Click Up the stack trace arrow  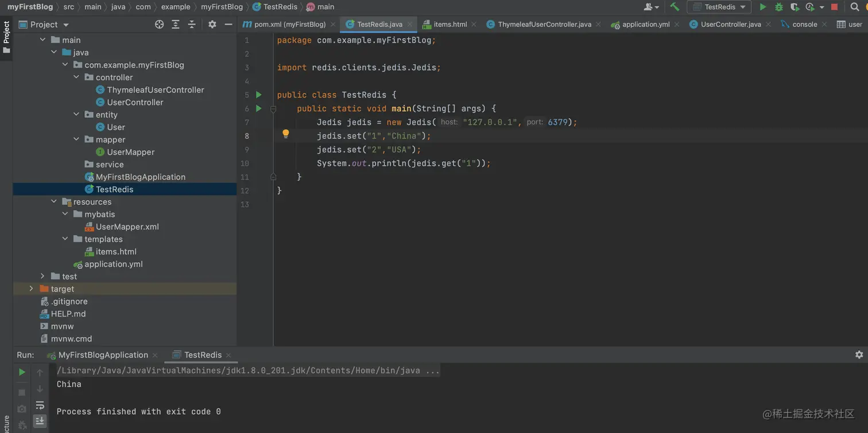point(40,373)
